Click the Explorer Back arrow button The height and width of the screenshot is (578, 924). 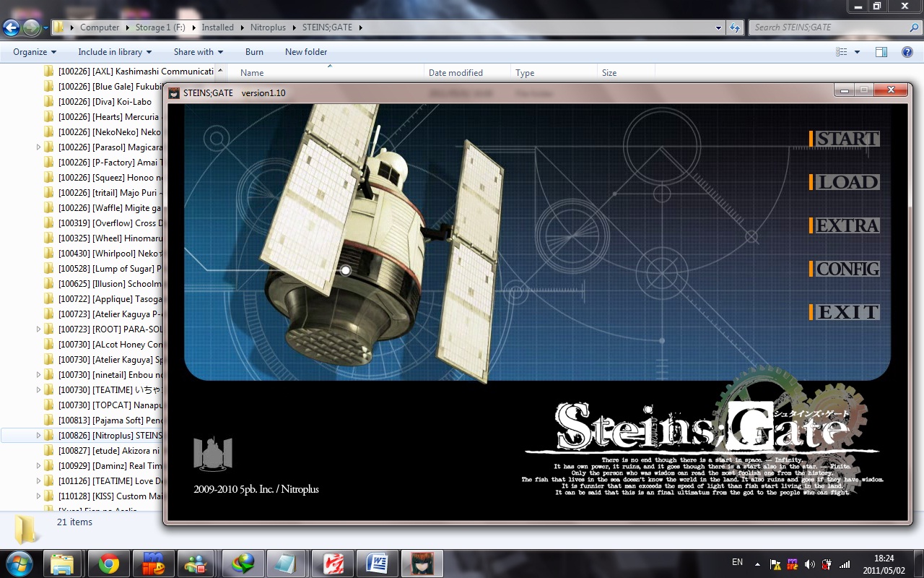click(x=12, y=28)
